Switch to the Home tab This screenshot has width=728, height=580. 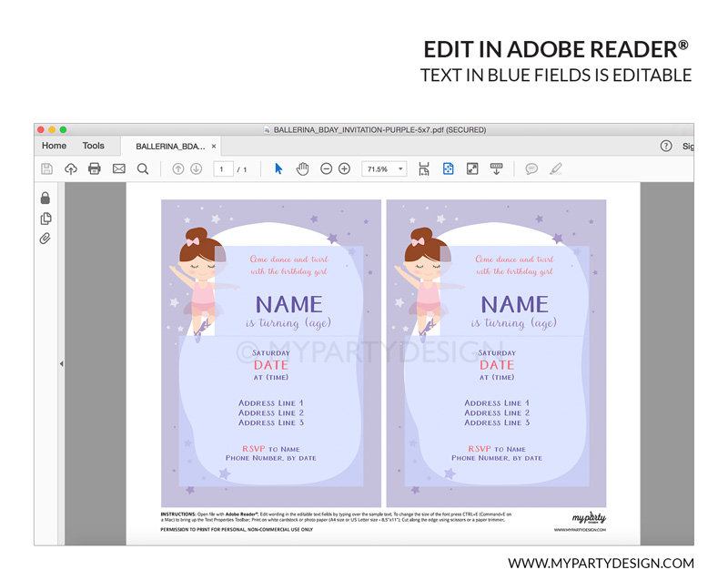coord(55,146)
